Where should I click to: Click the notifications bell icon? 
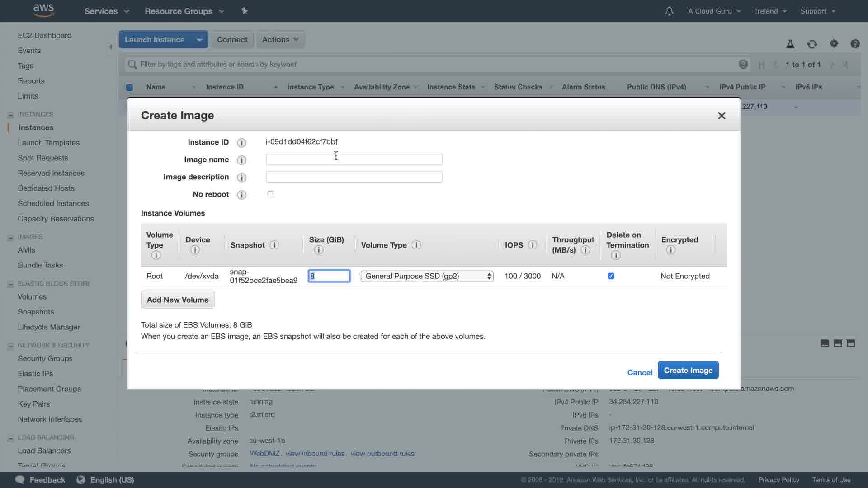coord(669,11)
